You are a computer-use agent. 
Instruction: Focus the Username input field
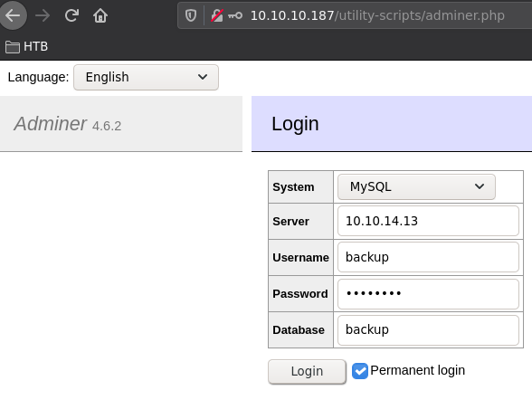[428, 257]
